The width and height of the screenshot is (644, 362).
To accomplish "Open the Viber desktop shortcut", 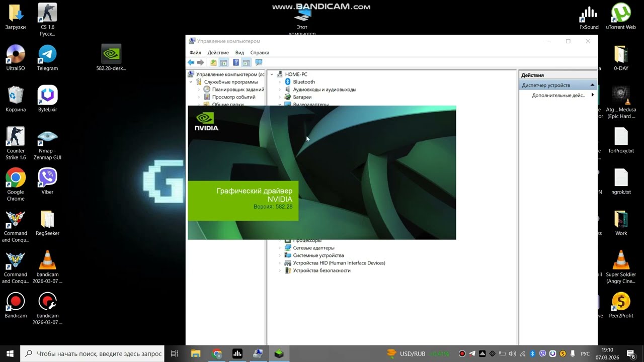I will point(47,182).
